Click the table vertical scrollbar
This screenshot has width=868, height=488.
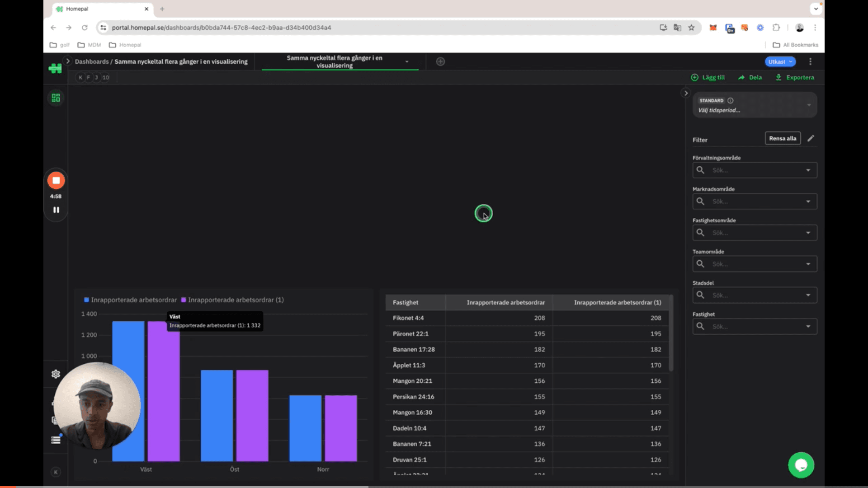point(671,333)
